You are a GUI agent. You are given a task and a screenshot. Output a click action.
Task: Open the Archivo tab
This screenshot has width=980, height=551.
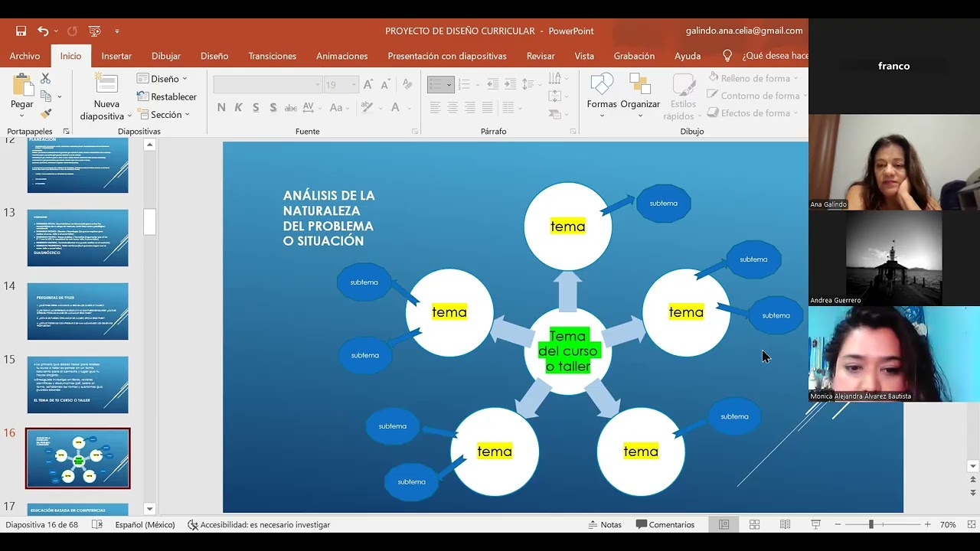point(24,56)
